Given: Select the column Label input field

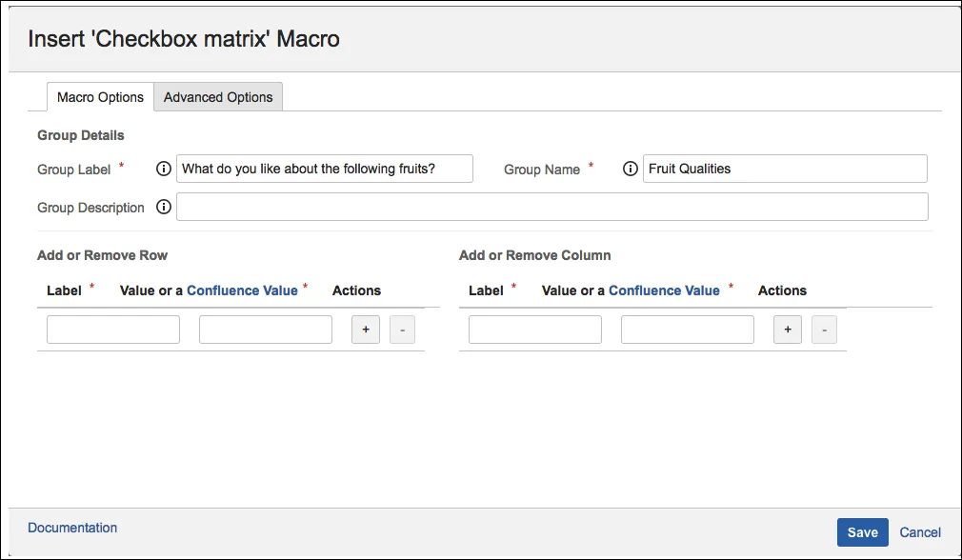Looking at the screenshot, I should coord(535,330).
